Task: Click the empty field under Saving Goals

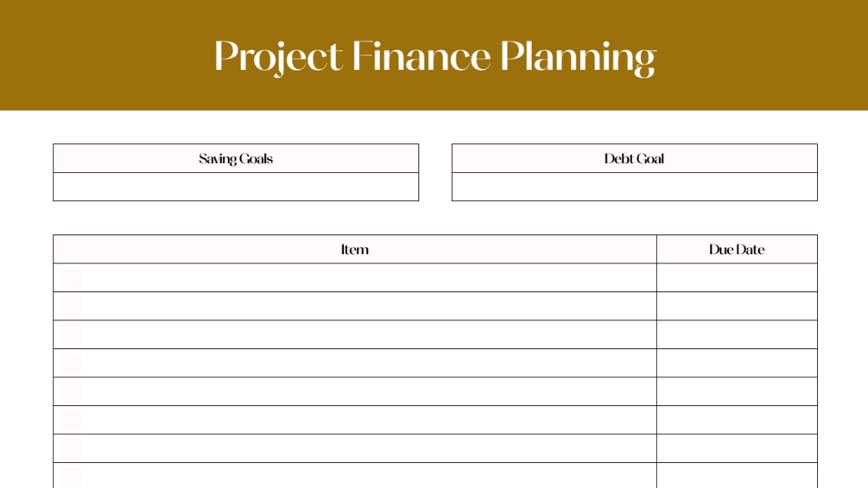Action: tap(236, 187)
